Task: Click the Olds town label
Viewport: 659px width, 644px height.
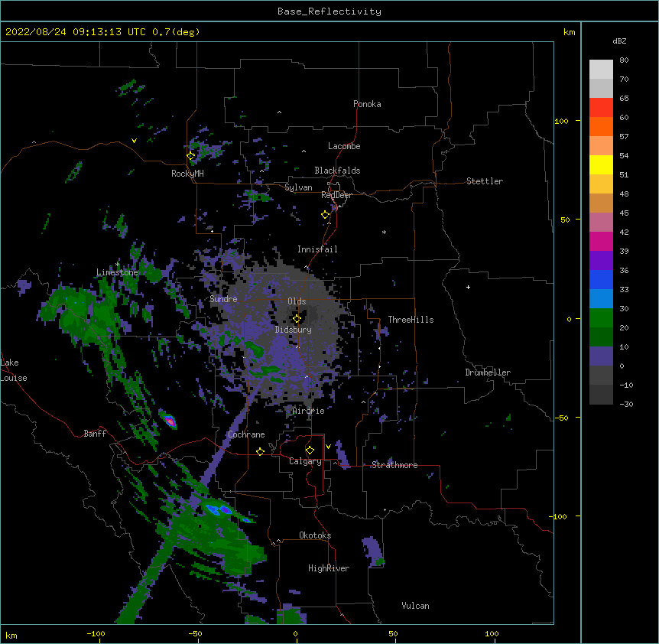Action: [297, 301]
